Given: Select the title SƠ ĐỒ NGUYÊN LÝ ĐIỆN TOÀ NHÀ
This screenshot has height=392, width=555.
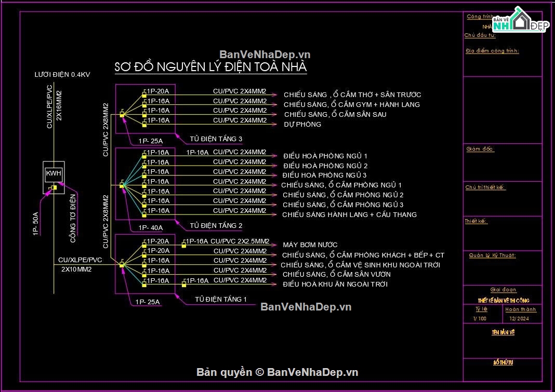Looking at the screenshot, I should pyautogui.click(x=210, y=67).
